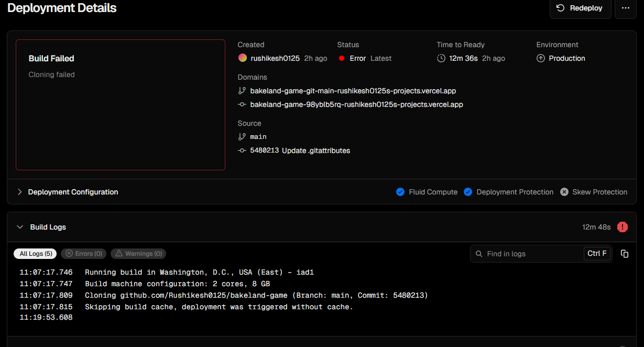Open the bakeland-game-git-main domain link
The width and height of the screenshot is (644, 347).
pos(353,91)
